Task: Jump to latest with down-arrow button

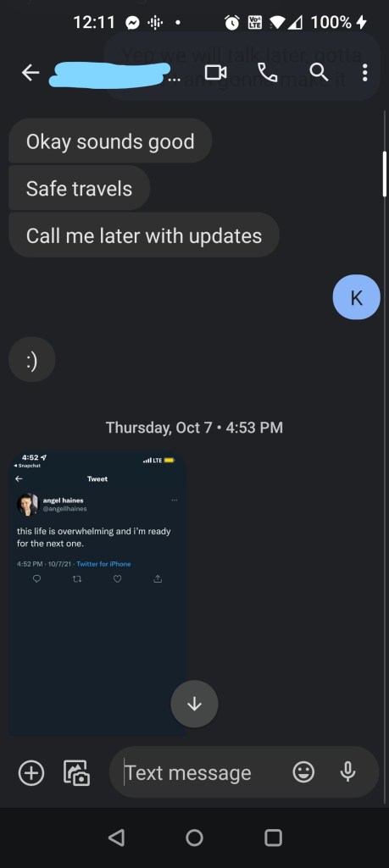Action: coord(195,704)
